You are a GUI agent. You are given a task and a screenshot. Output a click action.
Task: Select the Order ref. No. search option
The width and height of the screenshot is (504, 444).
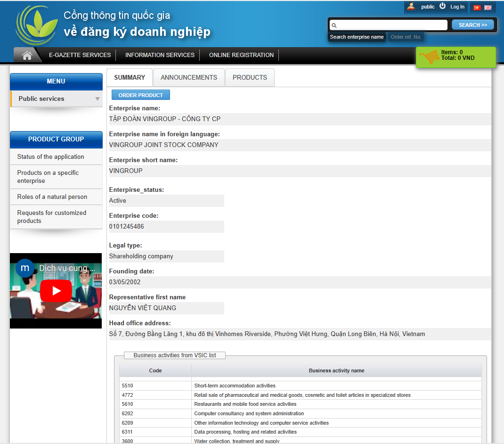(406, 37)
